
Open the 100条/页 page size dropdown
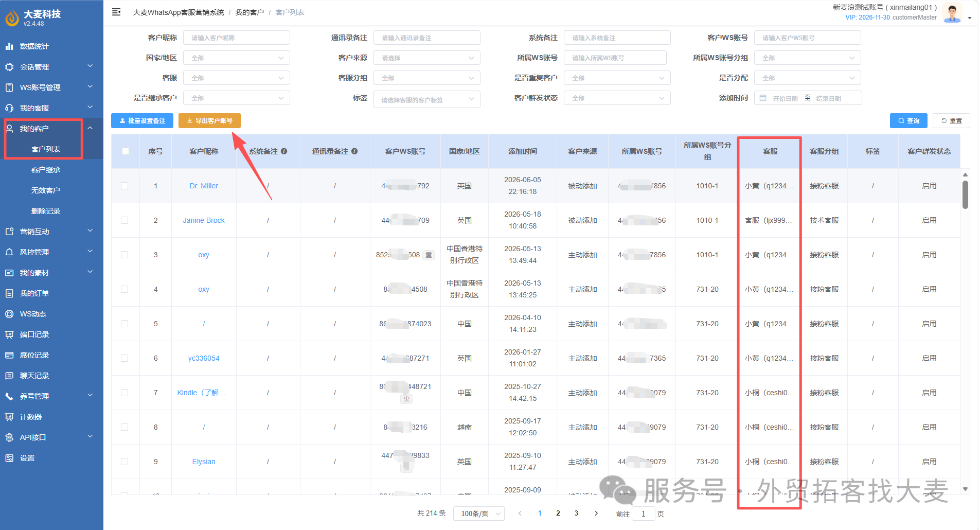479,514
